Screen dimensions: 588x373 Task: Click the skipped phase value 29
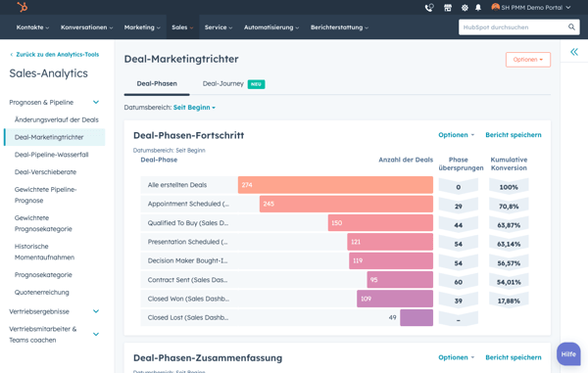459,207
